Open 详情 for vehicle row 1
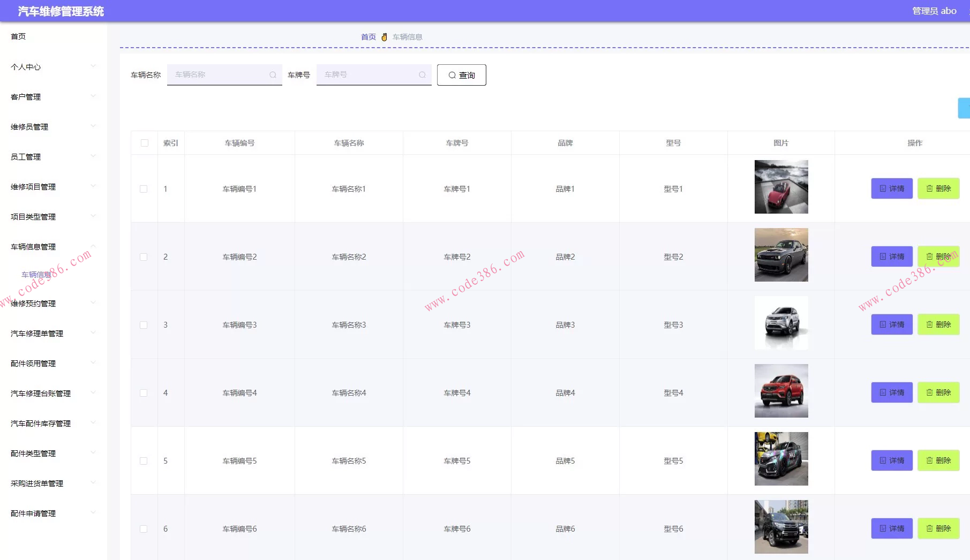The height and width of the screenshot is (560, 970). pos(892,188)
